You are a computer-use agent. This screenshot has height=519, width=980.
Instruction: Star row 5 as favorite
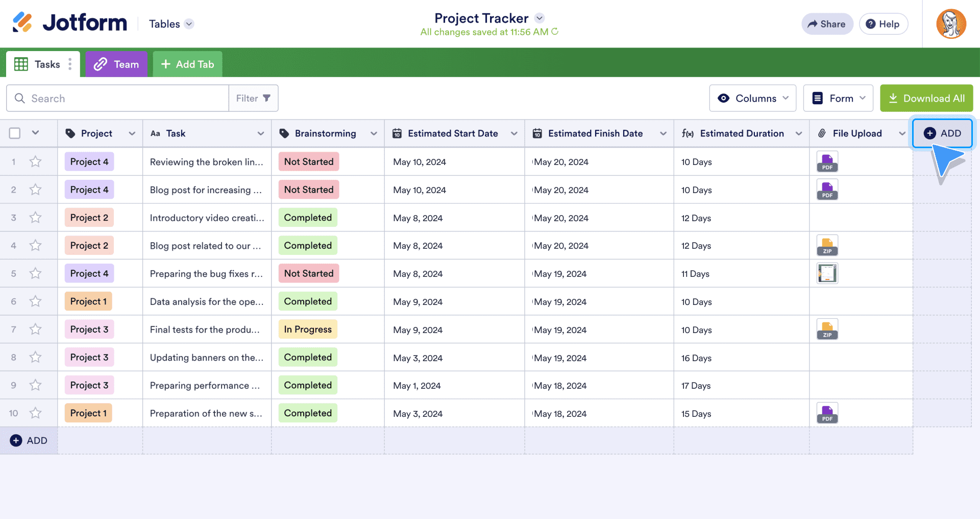35,274
